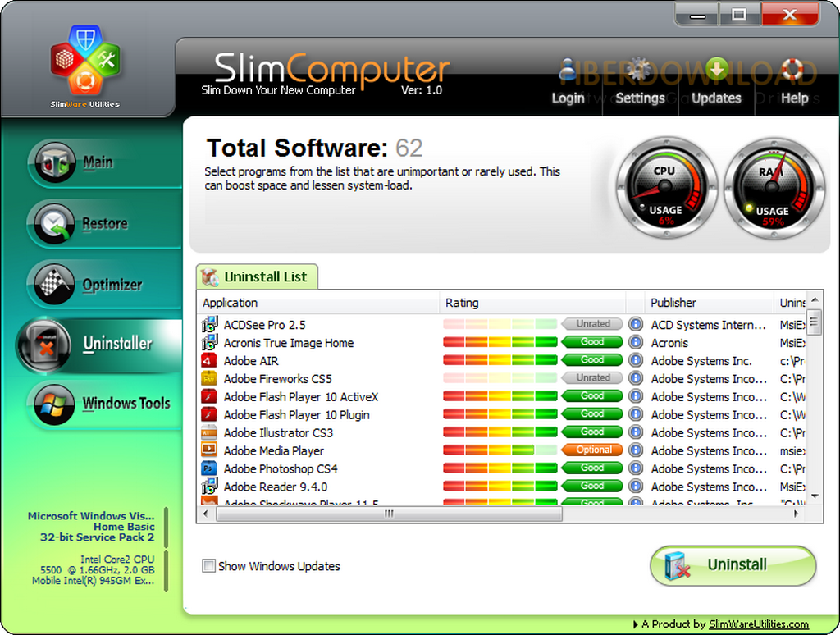Viewport: 840px width, 635px height.
Task: Open the SlimWareUtilities.com link
Action: pos(759,624)
